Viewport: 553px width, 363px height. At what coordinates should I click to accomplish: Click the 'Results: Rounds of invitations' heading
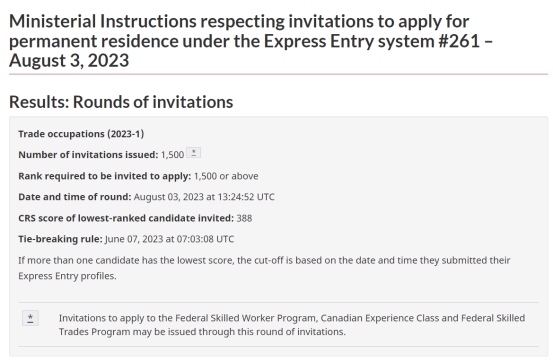click(121, 102)
